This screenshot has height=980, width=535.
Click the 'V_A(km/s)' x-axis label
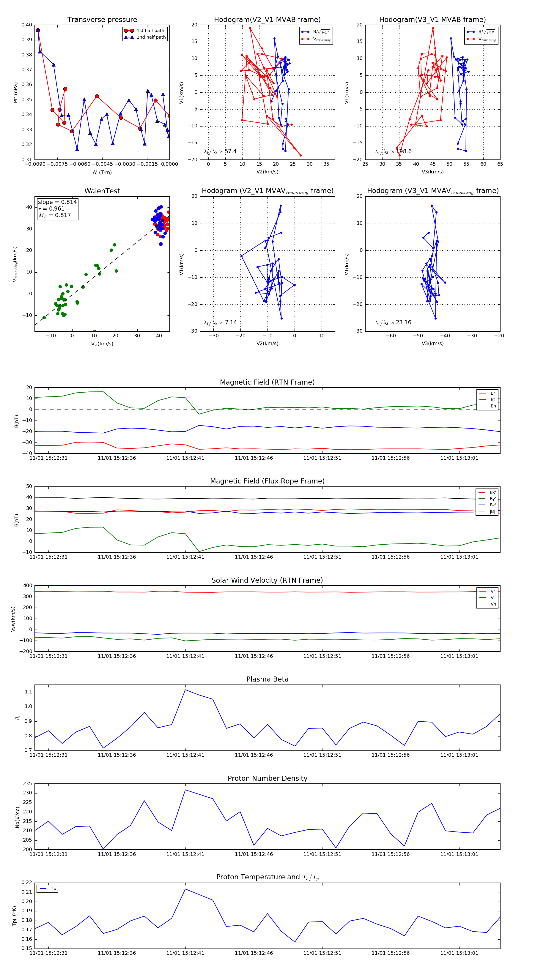pyautogui.click(x=102, y=344)
